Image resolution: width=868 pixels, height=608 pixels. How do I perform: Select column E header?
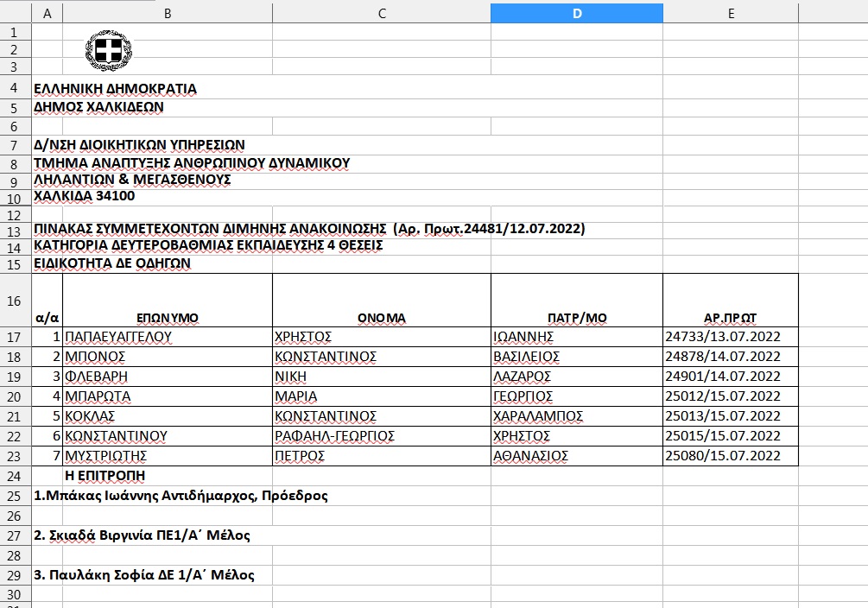pyautogui.click(x=731, y=13)
